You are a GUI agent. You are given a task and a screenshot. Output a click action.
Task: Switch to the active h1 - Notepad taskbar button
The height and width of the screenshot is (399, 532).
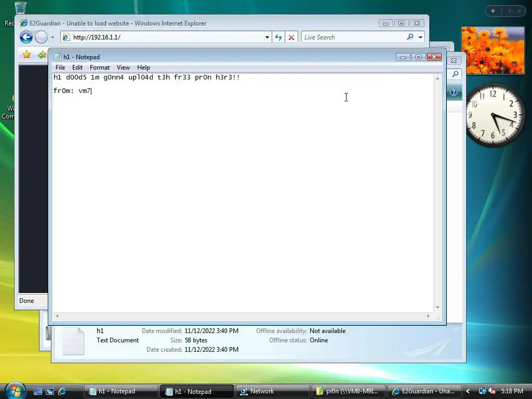click(197, 391)
